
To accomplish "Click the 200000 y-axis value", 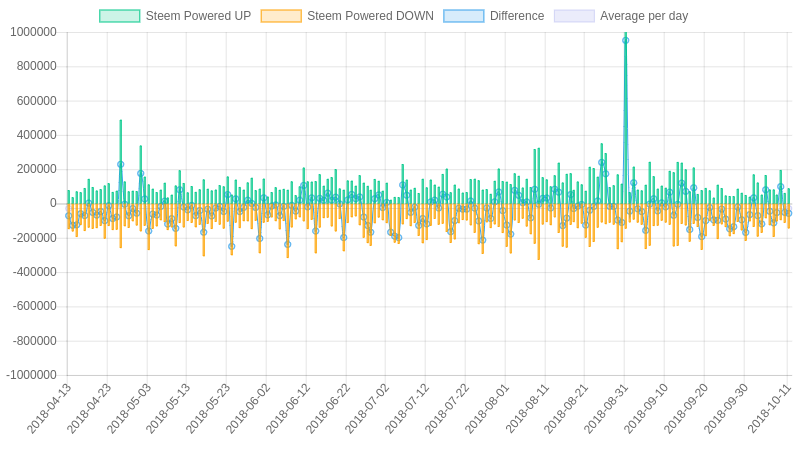I will pyautogui.click(x=36, y=169).
